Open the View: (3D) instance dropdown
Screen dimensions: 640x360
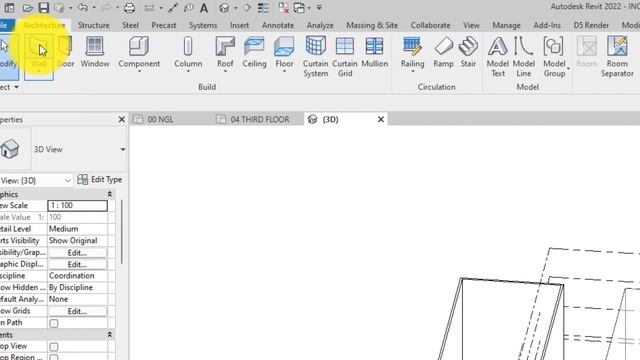tap(68, 180)
